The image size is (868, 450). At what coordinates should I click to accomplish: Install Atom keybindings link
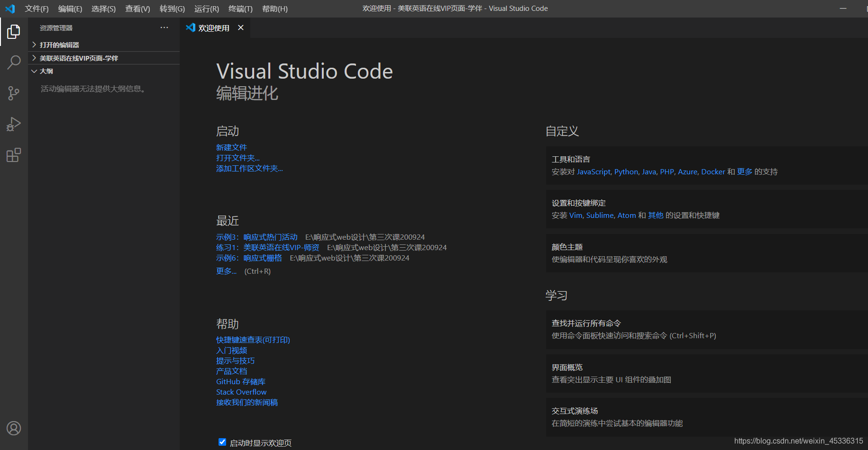click(x=627, y=215)
